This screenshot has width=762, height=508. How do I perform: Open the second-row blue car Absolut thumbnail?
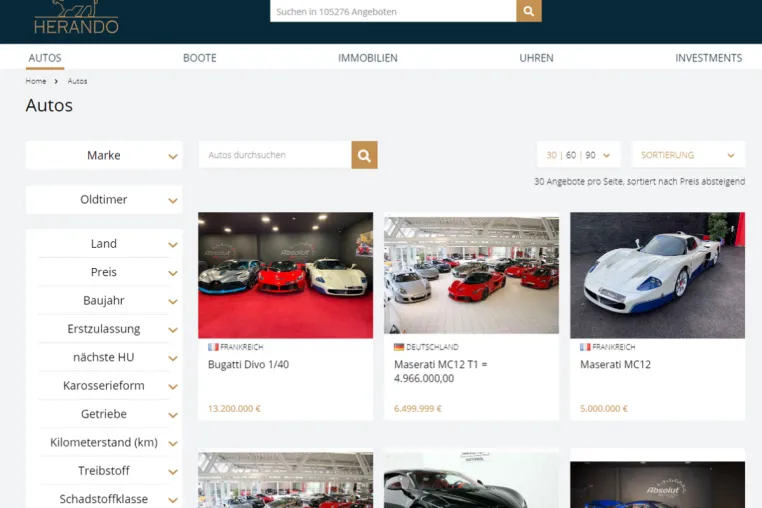click(658, 485)
